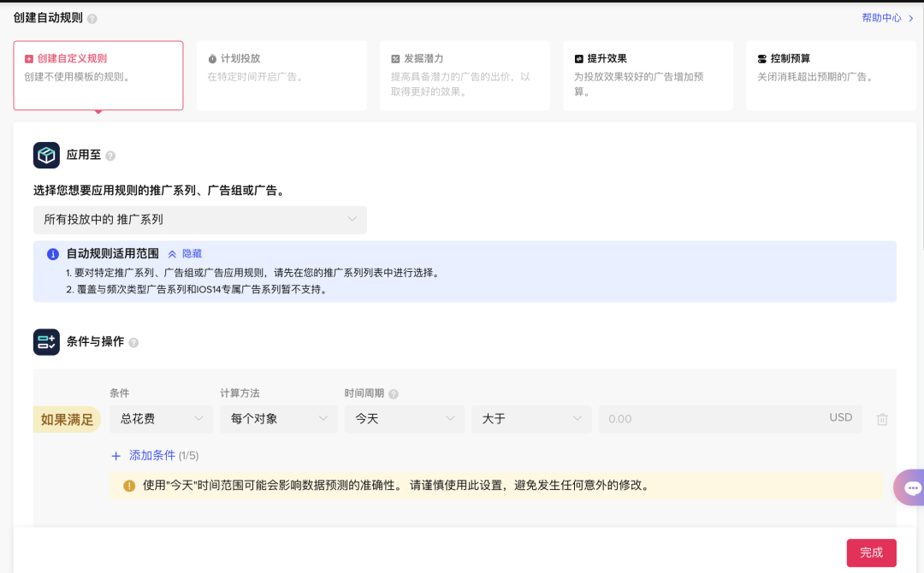Click the 提升效果 template icon
924x573 pixels.
point(577,58)
